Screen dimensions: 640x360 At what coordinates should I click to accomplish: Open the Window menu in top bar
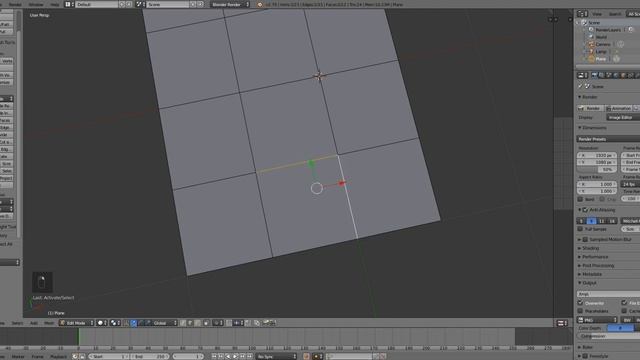coord(36,4)
